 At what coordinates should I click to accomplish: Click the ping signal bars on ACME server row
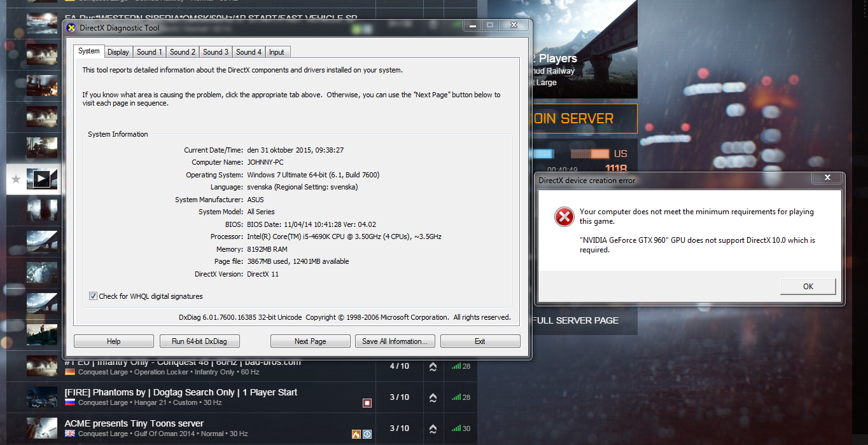click(x=456, y=428)
